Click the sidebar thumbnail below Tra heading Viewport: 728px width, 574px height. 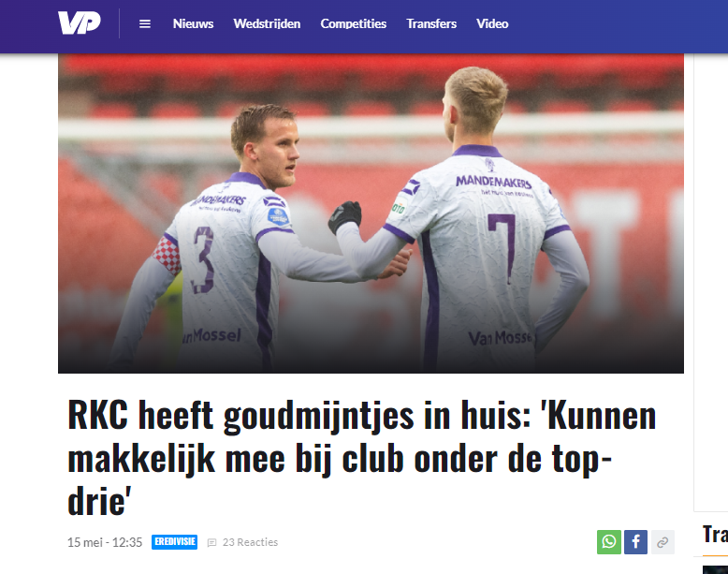point(715,570)
